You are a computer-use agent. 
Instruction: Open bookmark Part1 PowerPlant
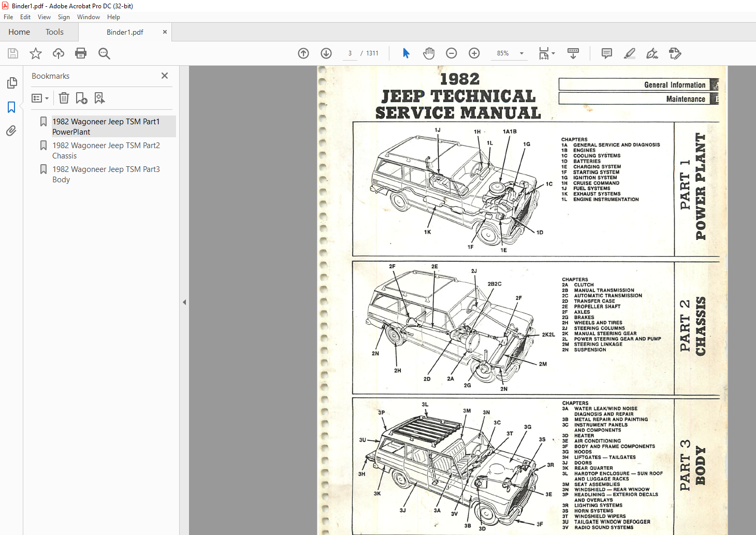pos(106,126)
